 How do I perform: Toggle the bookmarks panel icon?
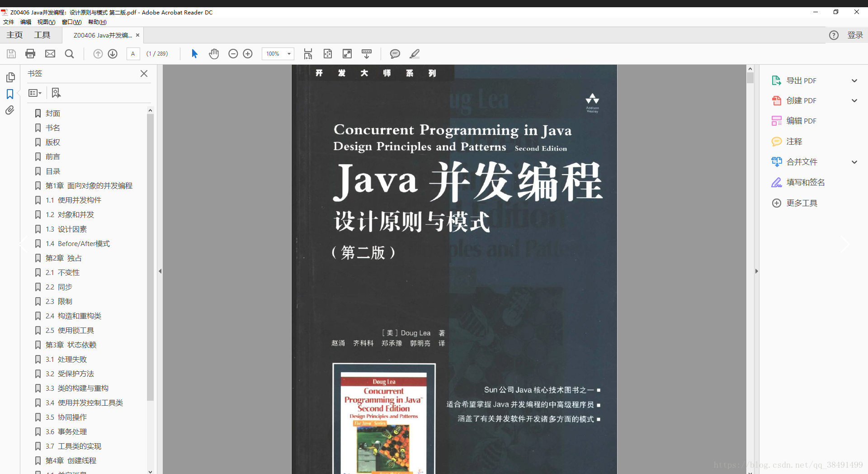click(10, 94)
